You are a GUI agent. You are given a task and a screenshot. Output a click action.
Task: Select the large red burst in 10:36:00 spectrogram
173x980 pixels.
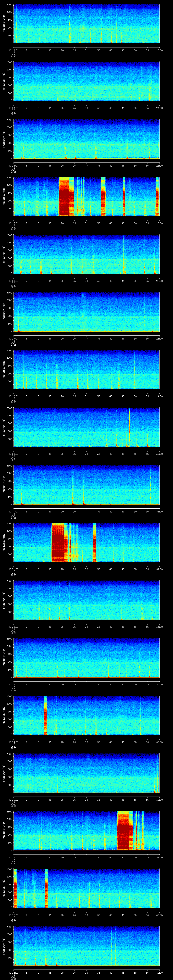tap(124, 831)
